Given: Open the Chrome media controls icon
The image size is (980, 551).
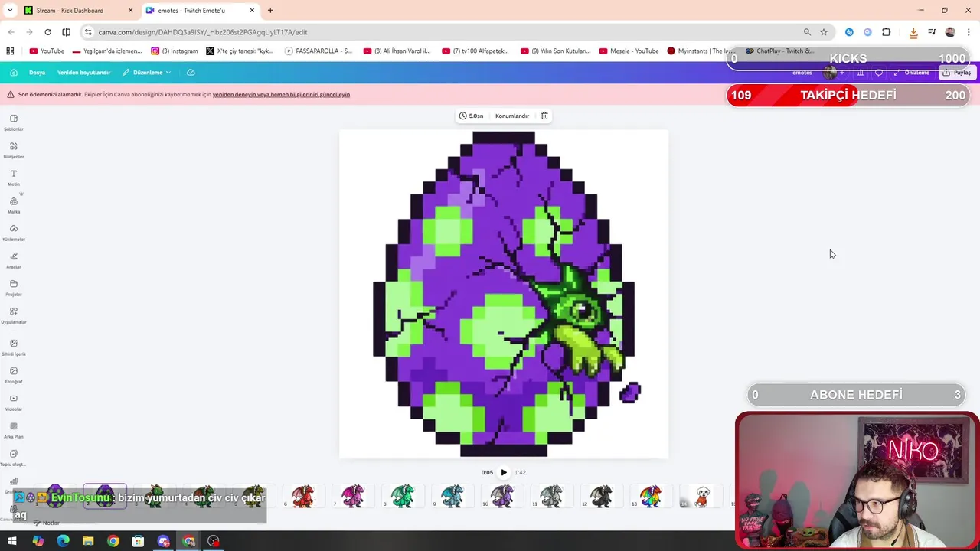Looking at the screenshot, I should tap(932, 32).
